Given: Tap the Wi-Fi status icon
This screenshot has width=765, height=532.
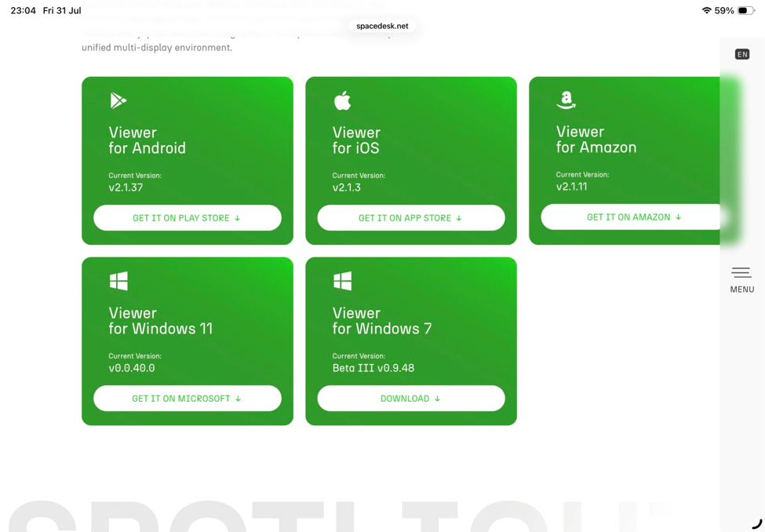Looking at the screenshot, I should 706,11.
